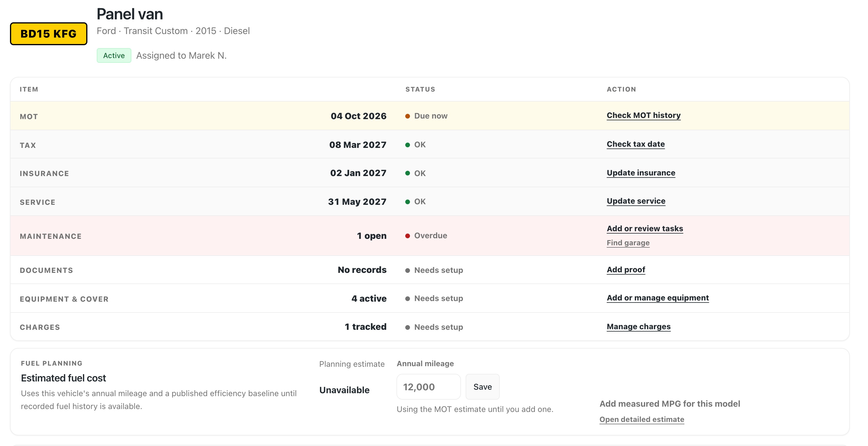Viewport: 868px width, 446px height.
Task: Open the Update service link
Action: (x=636, y=201)
